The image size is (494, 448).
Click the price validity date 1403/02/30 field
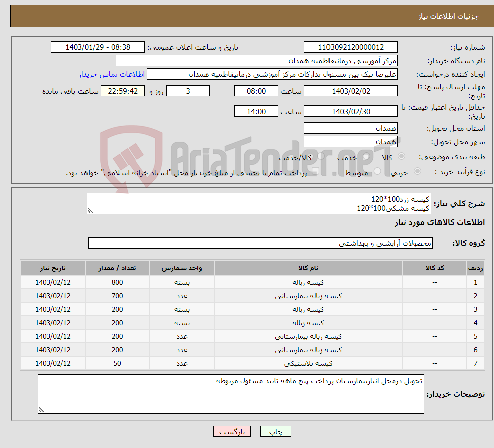351,111
